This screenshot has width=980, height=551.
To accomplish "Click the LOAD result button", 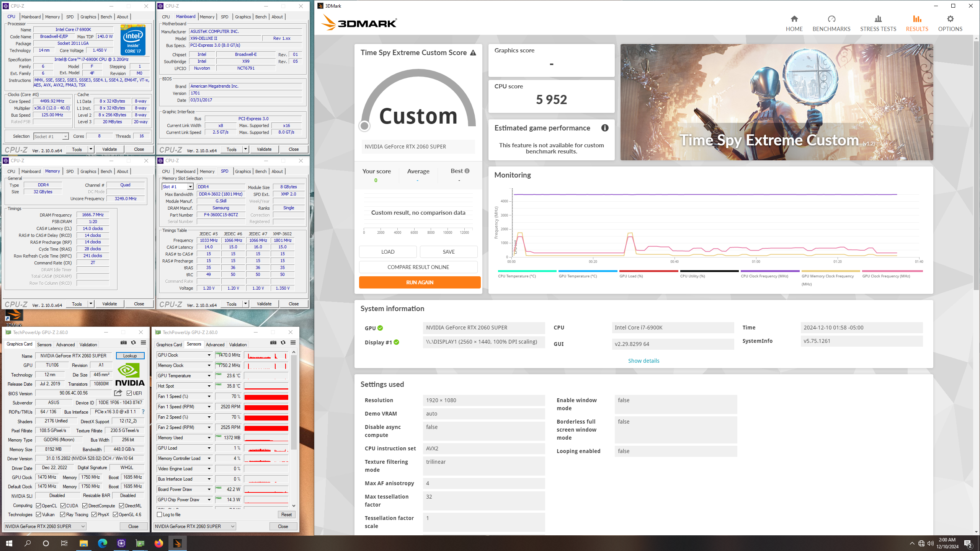I will click(388, 252).
